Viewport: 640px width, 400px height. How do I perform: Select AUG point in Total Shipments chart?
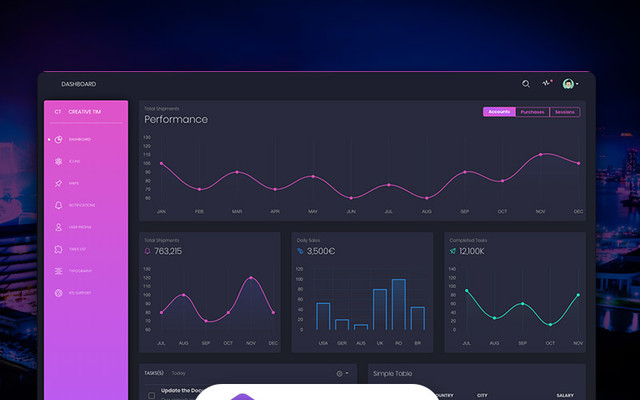click(184, 295)
